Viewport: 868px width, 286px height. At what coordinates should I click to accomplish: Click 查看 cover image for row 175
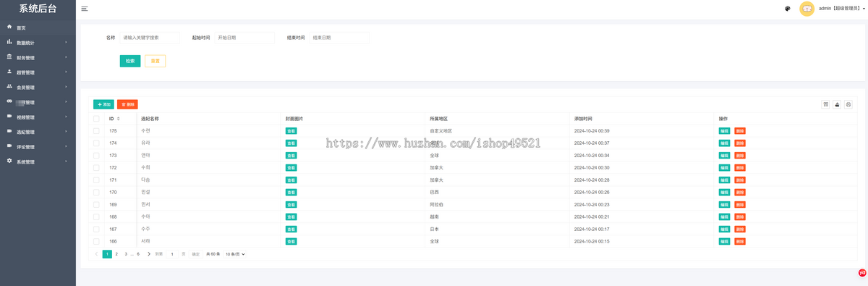click(292, 131)
